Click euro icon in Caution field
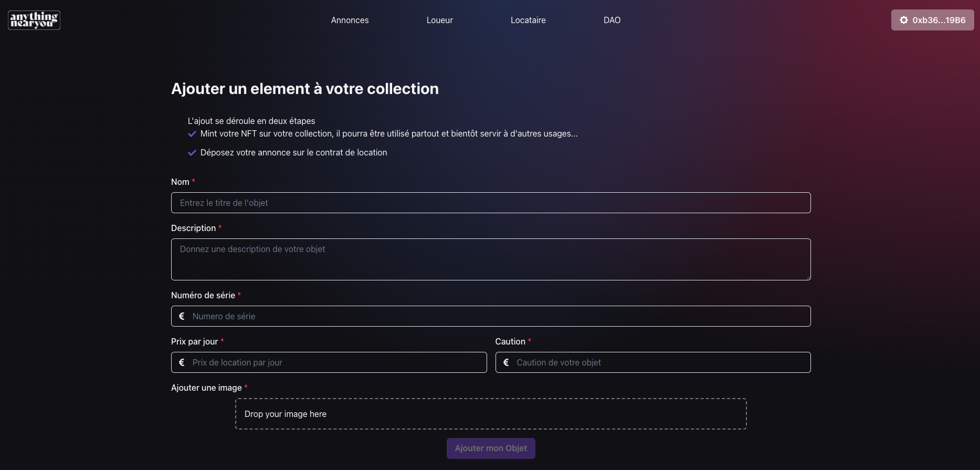This screenshot has height=470, width=980. pos(506,362)
